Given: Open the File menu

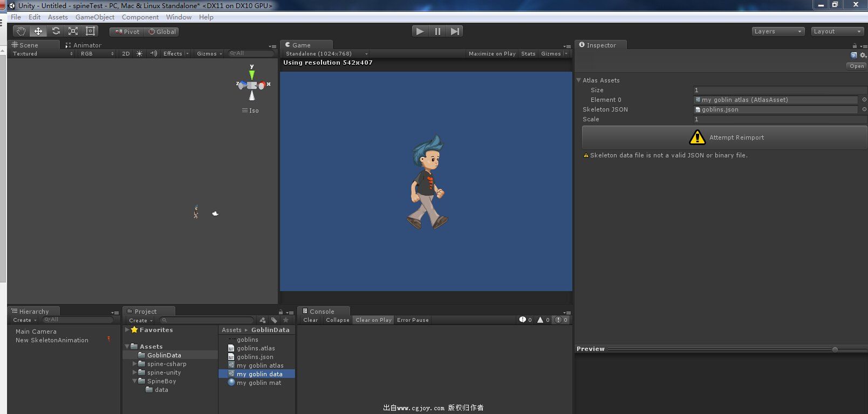Looking at the screenshot, I should [x=16, y=17].
